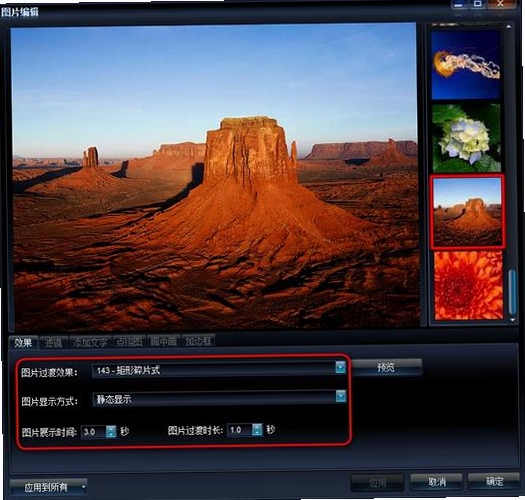525x500 pixels.
Task: Switch to the 滤镜 tab
Action: pyautogui.click(x=54, y=342)
